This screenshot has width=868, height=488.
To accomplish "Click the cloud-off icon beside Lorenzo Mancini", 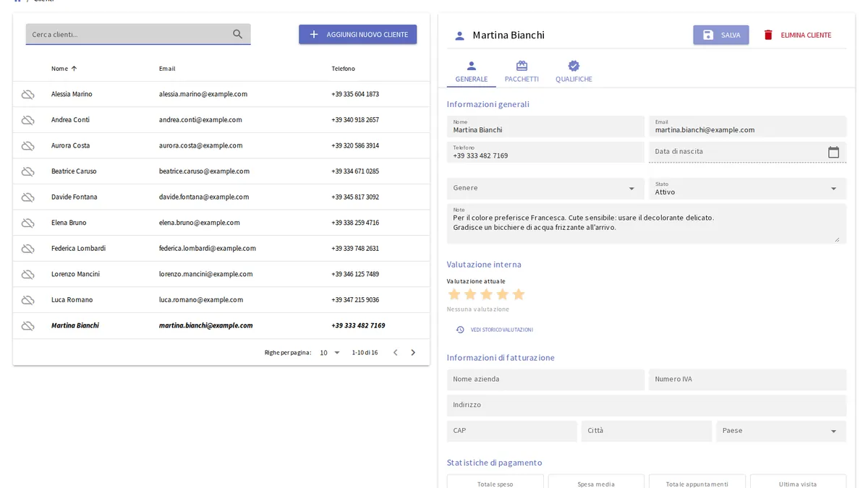I will pyautogui.click(x=27, y=274).
